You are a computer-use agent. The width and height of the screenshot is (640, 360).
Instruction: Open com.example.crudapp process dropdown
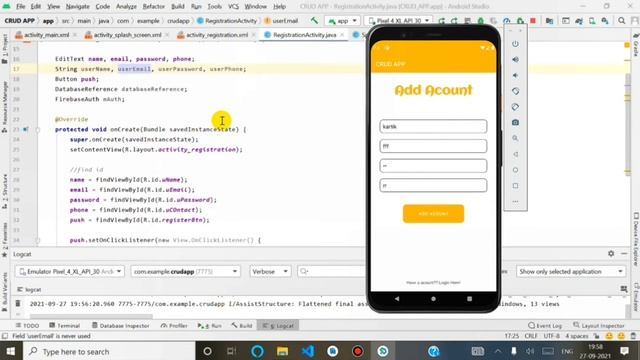[x=185, y=271]
